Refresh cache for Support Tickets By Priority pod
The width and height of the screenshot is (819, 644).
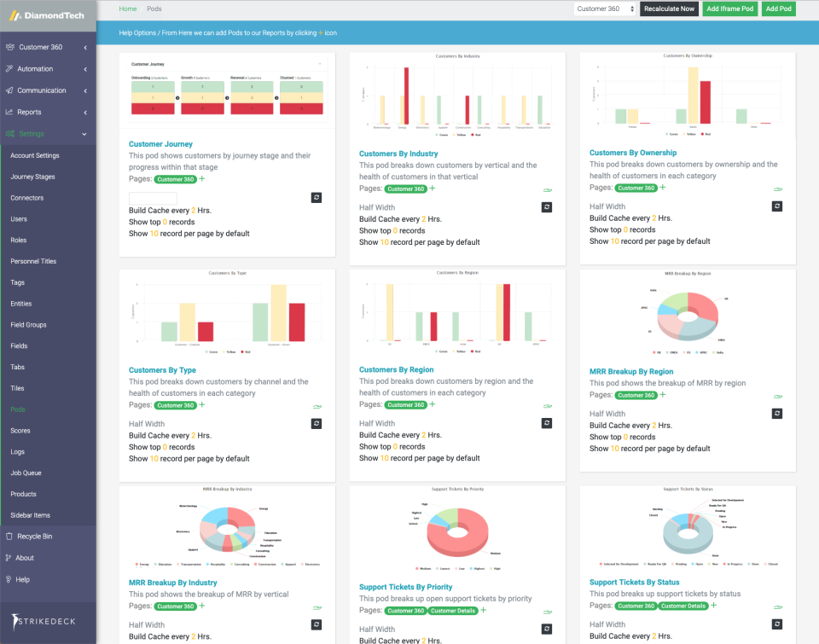click(547, 629)
